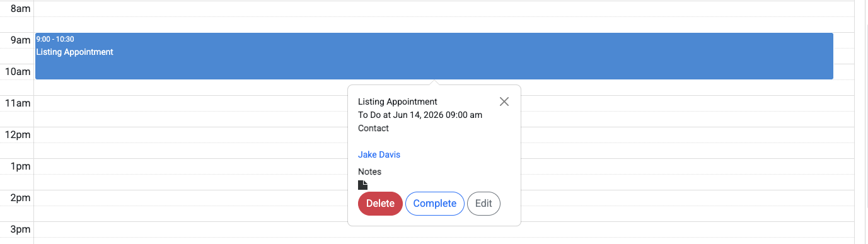Click the 11am row left of popup
868x244 pixels.
(x=190, y=111)
